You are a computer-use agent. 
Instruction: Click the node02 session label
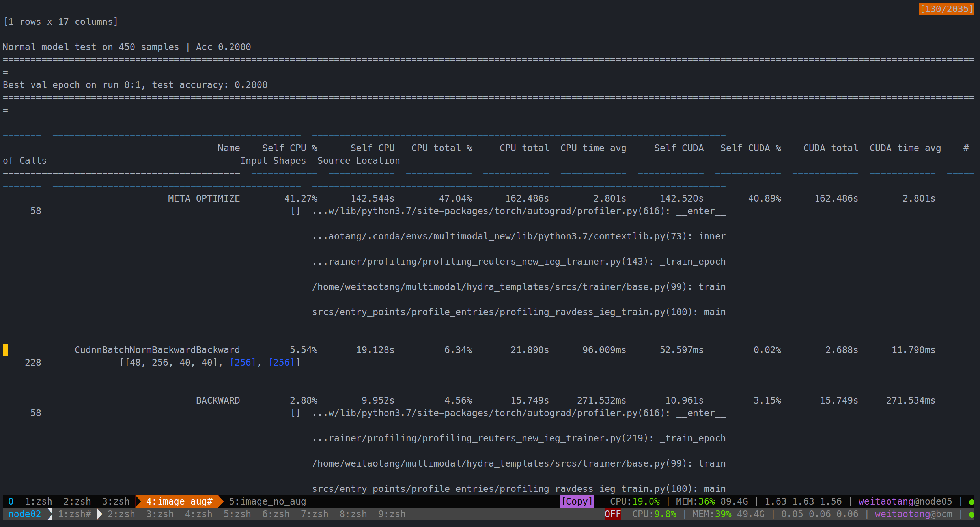pyautogui.click(x=24, y=514)
